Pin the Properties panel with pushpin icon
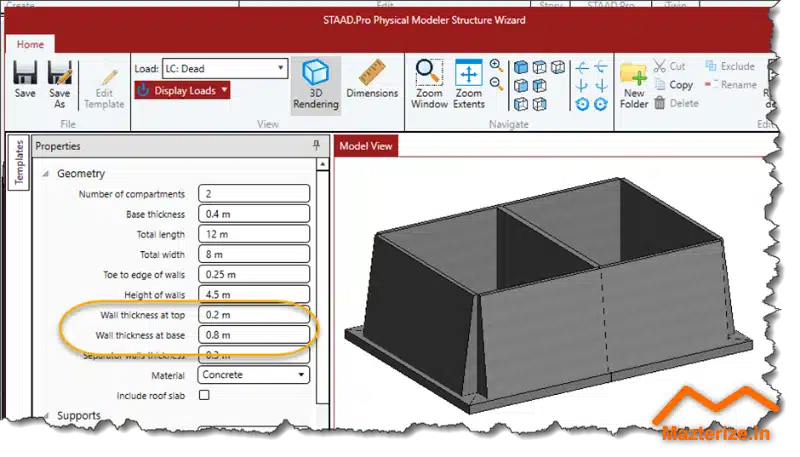Viewport: 800px width, 457px height. click(x=316, y=146)
